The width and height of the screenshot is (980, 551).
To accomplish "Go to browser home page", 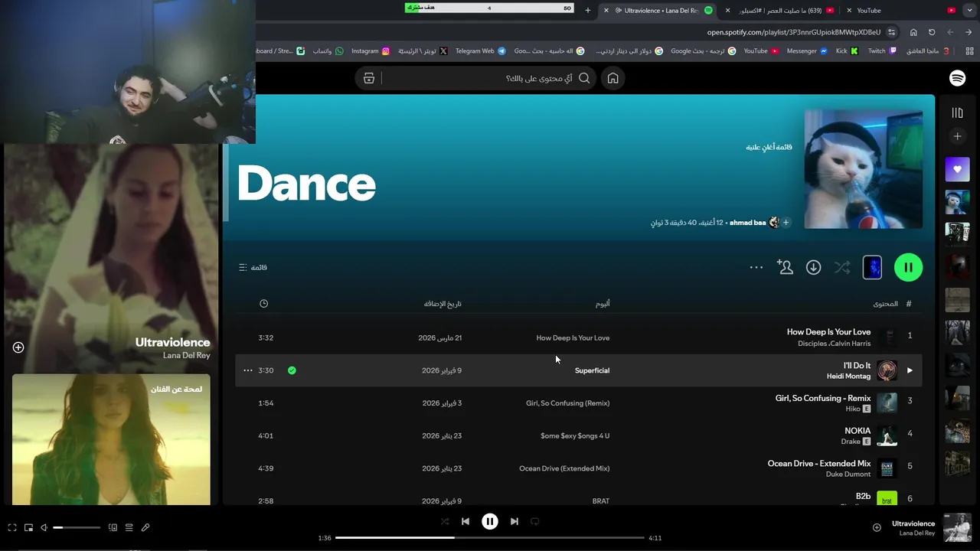I will click(x=913, y=32).
